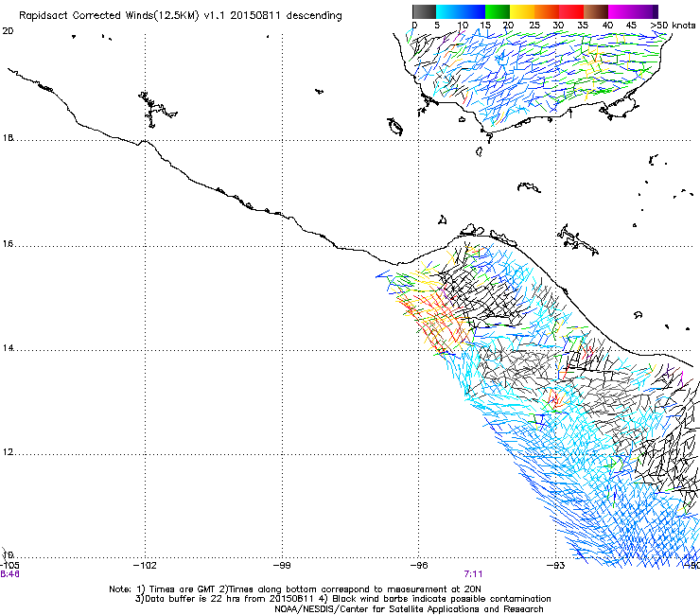Click the longitude axis label '-105'
700x615 pixels.
click(9, 566)
